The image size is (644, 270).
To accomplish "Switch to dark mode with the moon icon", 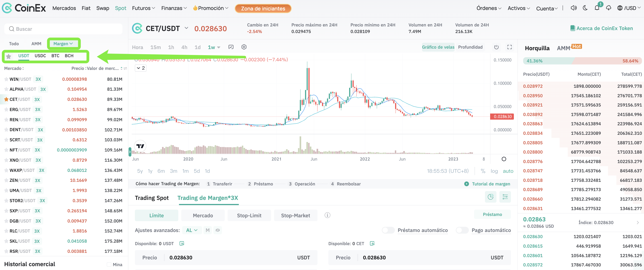I will pyautogui.click(x=585, y=8).
